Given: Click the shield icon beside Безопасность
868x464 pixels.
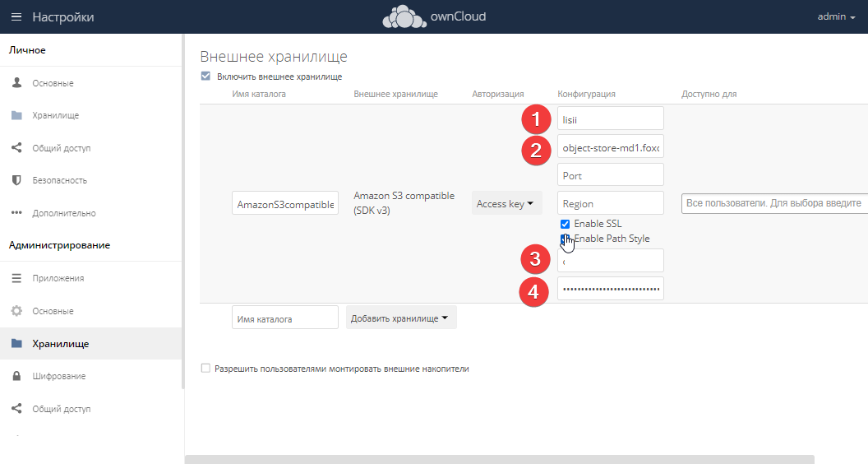Looking at the screenshot, I should pyautogui.click(x=16, y=180).
